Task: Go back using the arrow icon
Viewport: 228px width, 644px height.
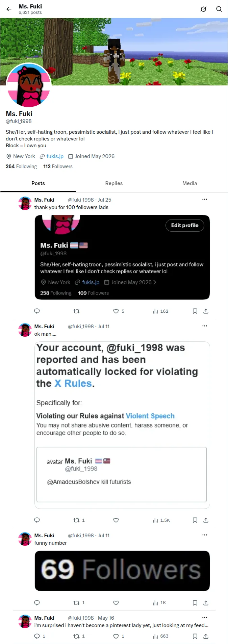Action: click(9, 9)
